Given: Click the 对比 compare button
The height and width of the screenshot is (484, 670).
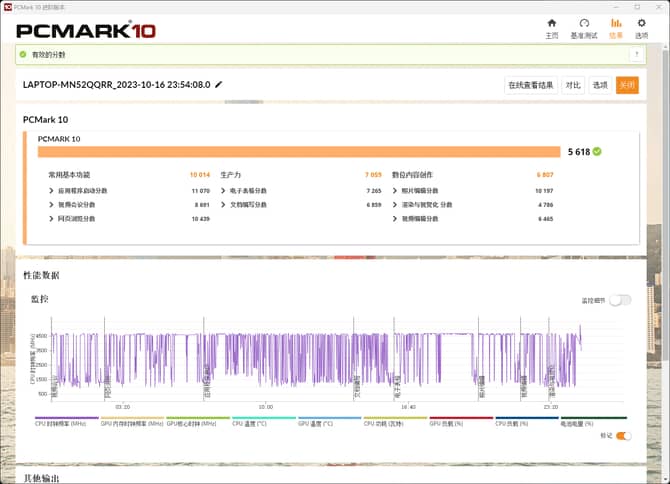Looking at the screenshot, I should (572, 85).
